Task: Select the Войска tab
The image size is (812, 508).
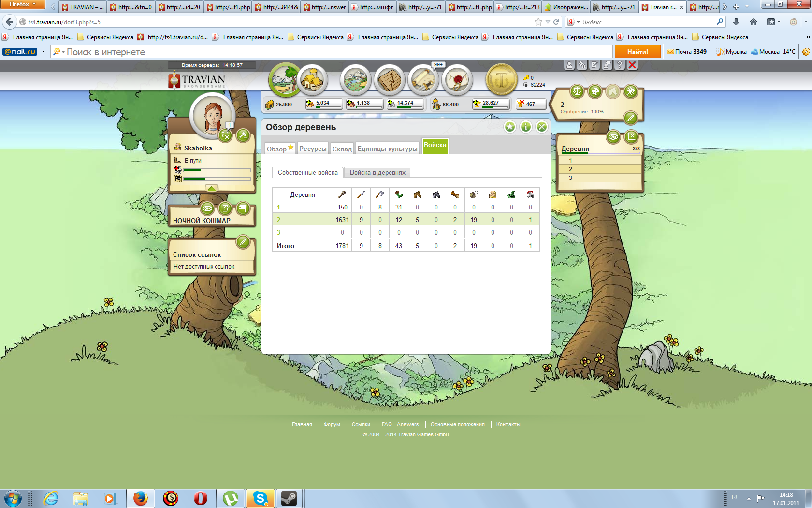Action: coord(435,146)
